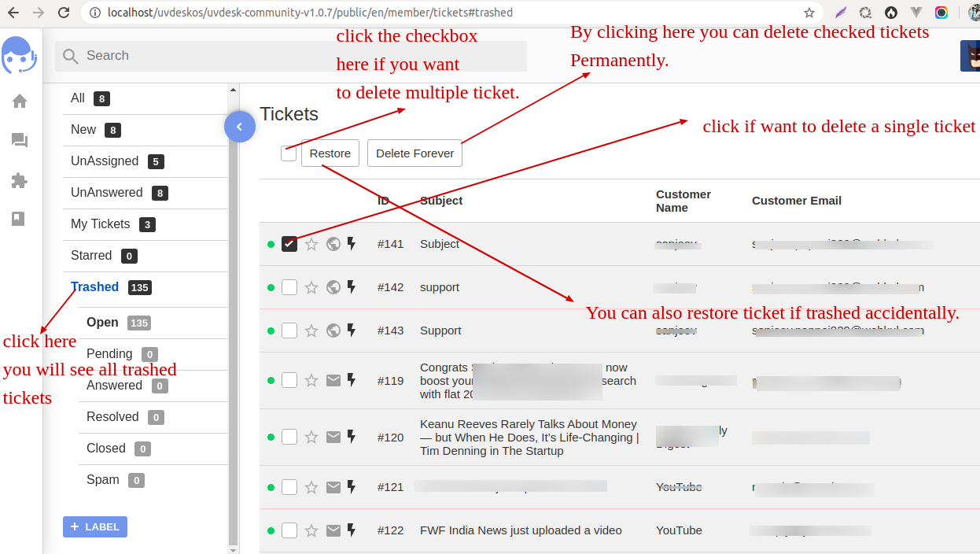Image resolution: width=980 pixels, height=554 pixels.
Task: Open the apps puzzle icon in sidebar
Action: (x=20, y=180)
